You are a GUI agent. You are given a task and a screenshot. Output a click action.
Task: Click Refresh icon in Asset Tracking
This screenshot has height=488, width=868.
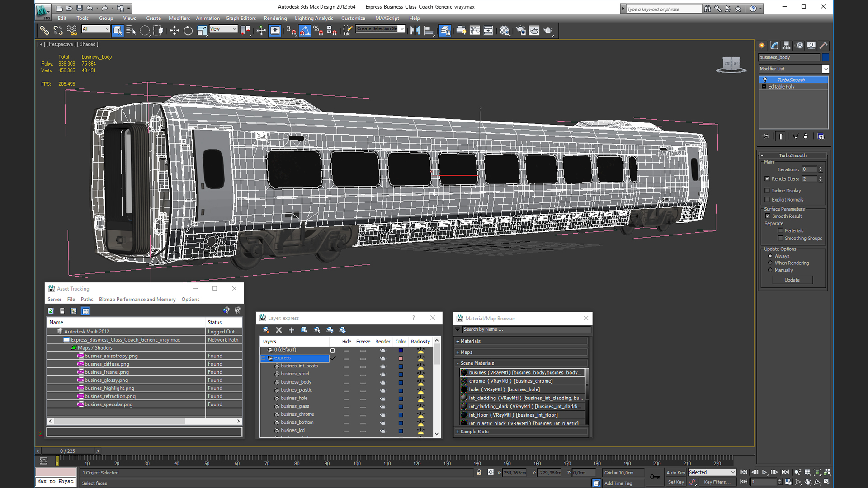(x=51, y=311)
